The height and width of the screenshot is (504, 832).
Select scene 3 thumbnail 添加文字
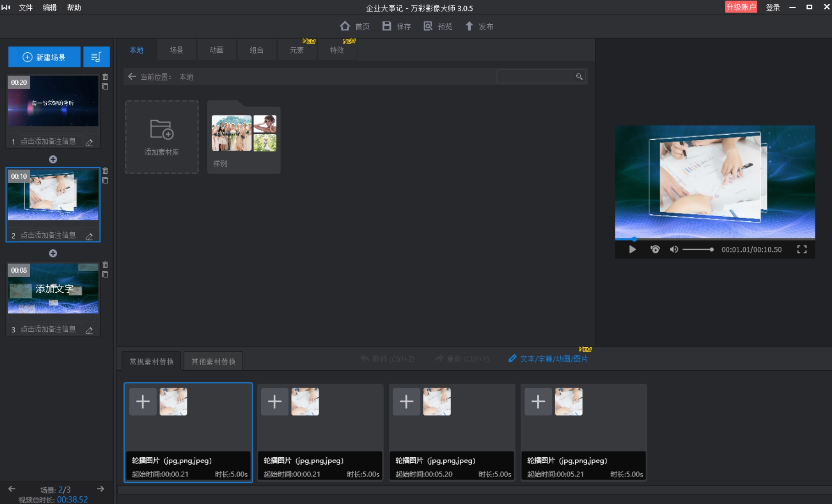[x=53, y=289]
